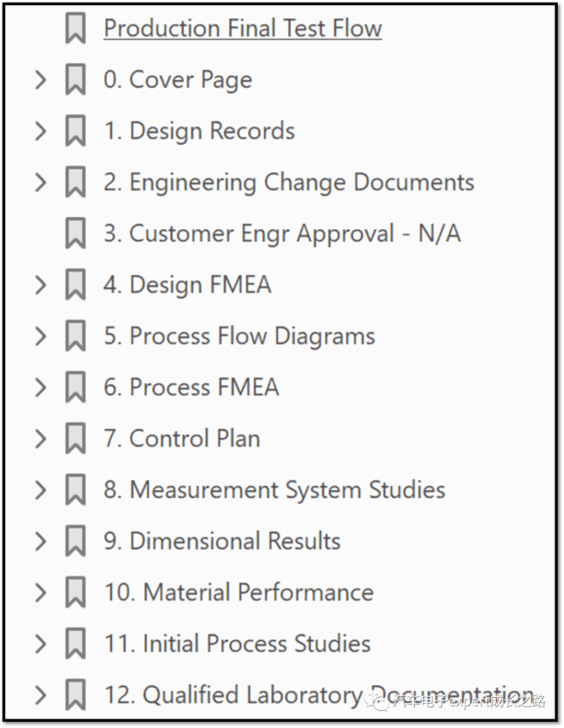Jump to 1. Design Records bookmark
The image size is (564, 728).
(x=199, y=131)
